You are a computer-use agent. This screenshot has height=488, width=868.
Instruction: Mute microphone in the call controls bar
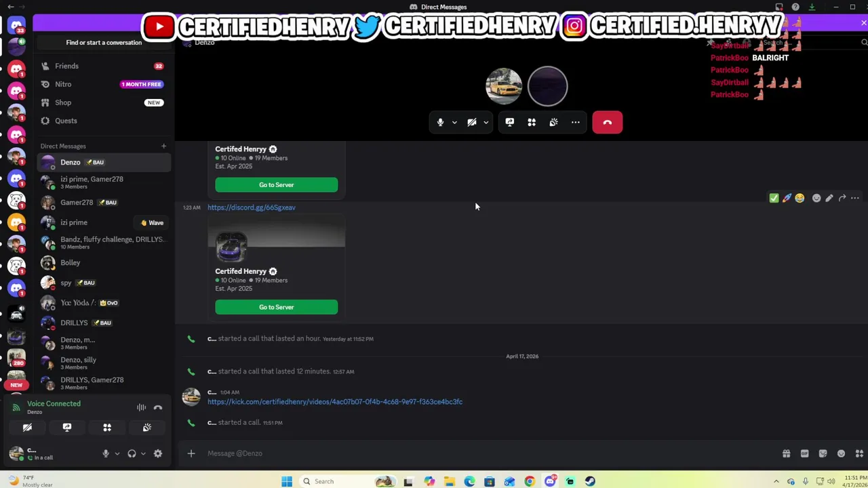tap(440, 123)
